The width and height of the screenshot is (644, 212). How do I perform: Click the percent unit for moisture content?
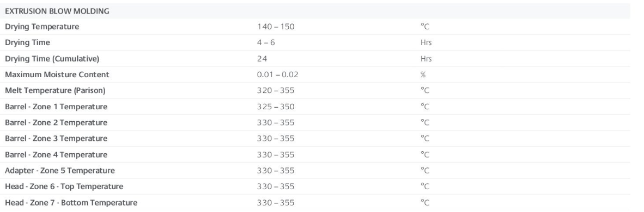tap(423, 74)
